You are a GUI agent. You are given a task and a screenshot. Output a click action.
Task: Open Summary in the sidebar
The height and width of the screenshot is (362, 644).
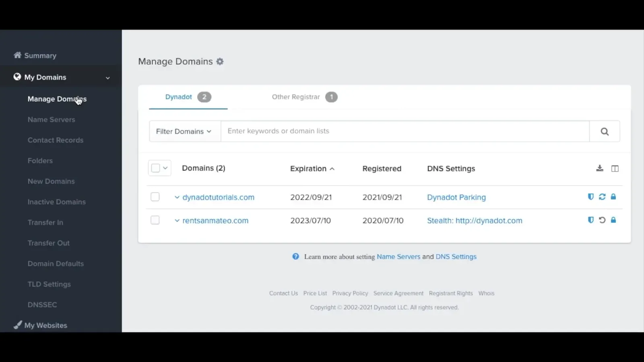(x=40, y=56)
